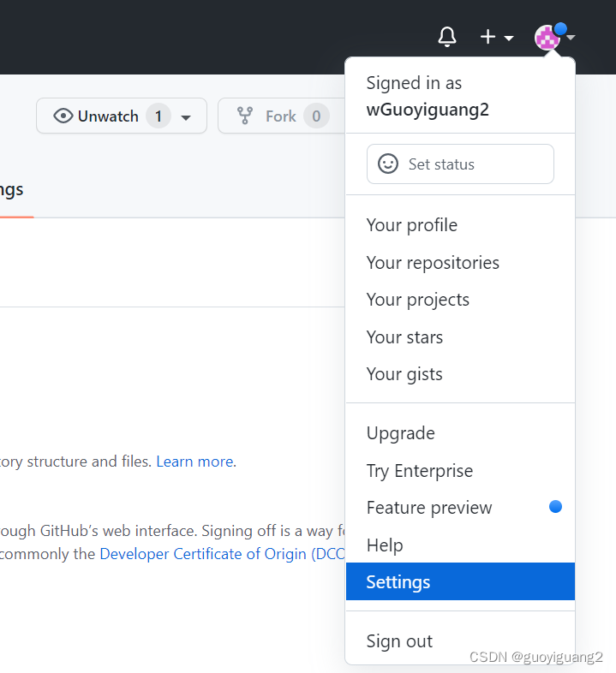616x673 pixels.
Task: Select the Settings tab ending in 'ngs'
Action: tap(12, 190)
